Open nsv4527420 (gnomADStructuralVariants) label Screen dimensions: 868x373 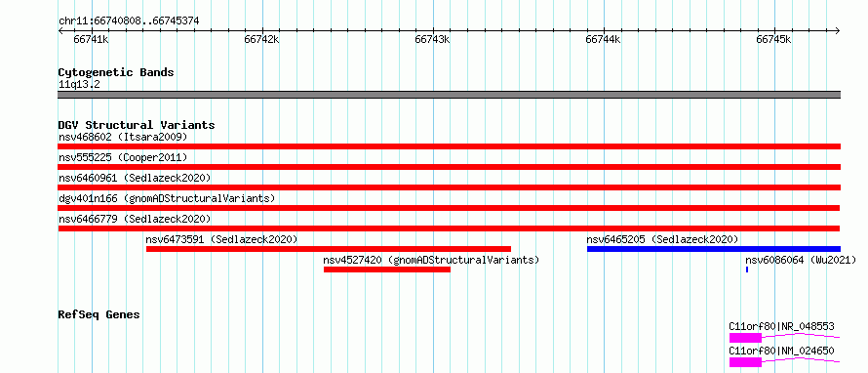click(x=431, y=260)
